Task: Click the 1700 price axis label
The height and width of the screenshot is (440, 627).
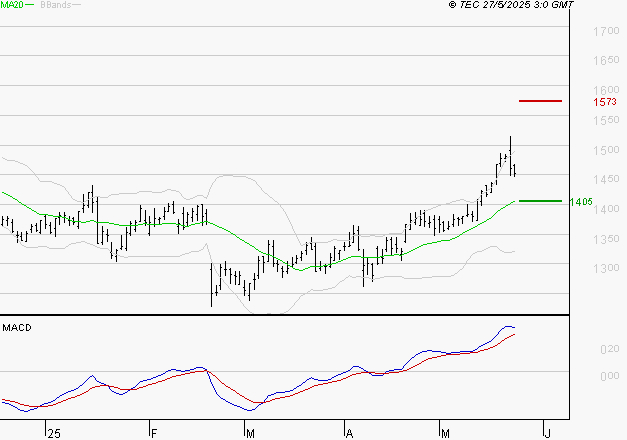Action: coord(606,31)
